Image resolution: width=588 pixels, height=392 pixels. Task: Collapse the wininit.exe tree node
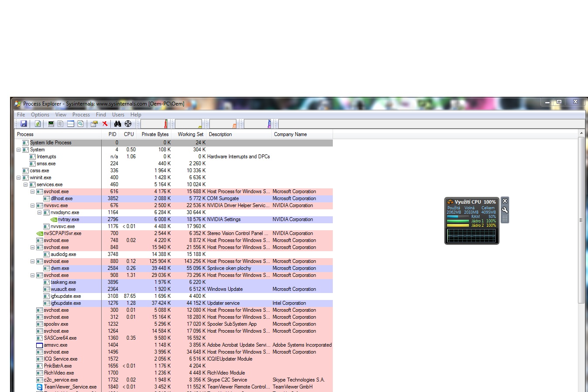[x=18, y=177]
